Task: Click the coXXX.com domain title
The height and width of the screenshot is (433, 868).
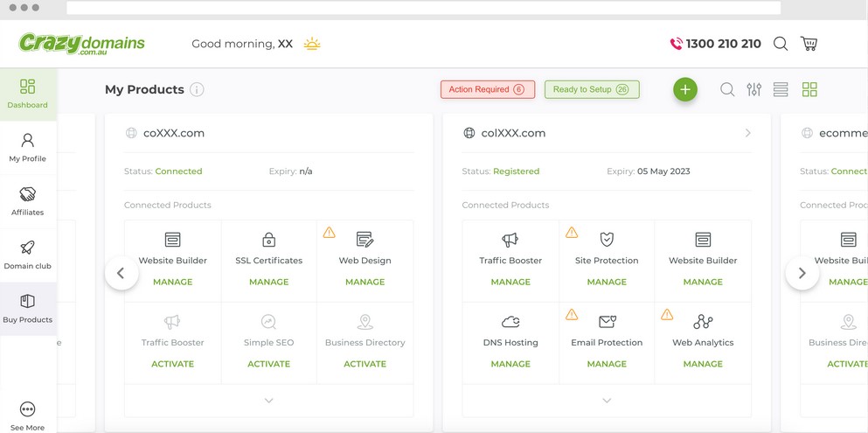Action: 174,133
